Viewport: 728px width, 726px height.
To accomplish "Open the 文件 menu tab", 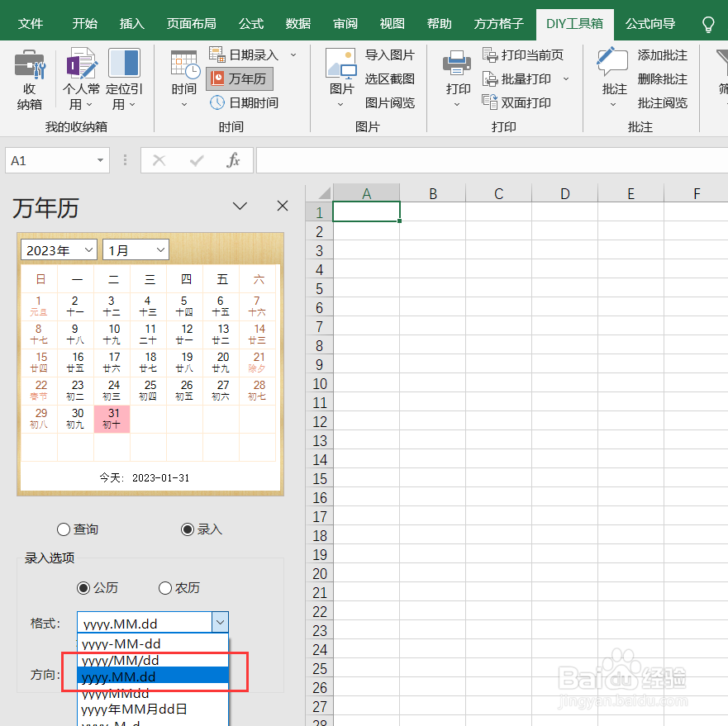I will tap(31, 24).
